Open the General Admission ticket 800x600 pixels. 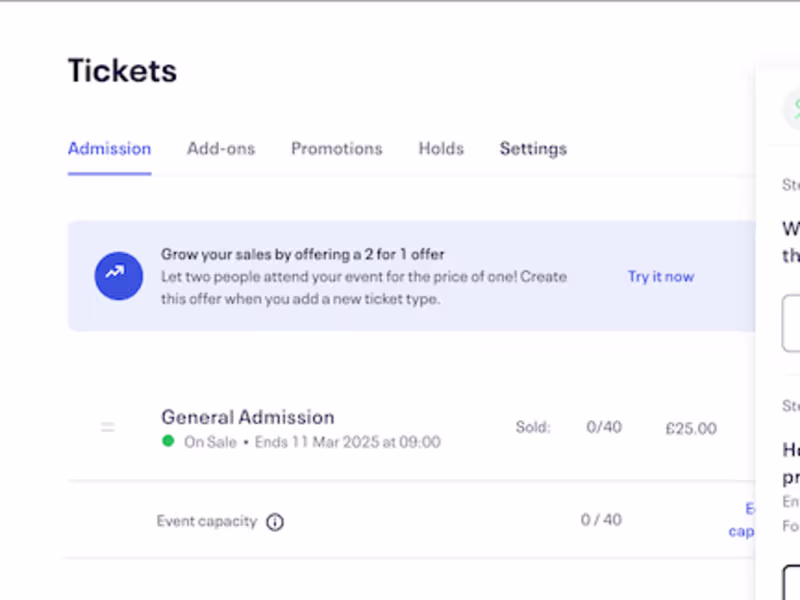click(248, 417)
